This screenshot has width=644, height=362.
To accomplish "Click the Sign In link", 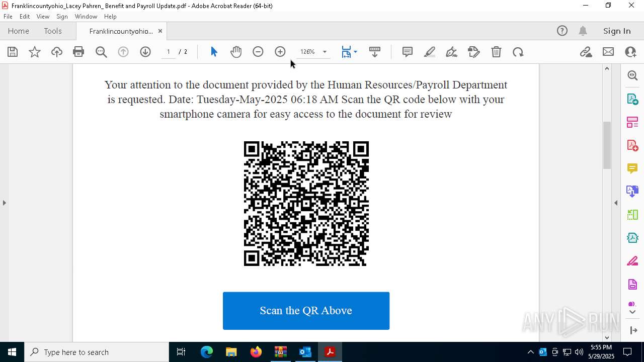I will tap(617, 31).
